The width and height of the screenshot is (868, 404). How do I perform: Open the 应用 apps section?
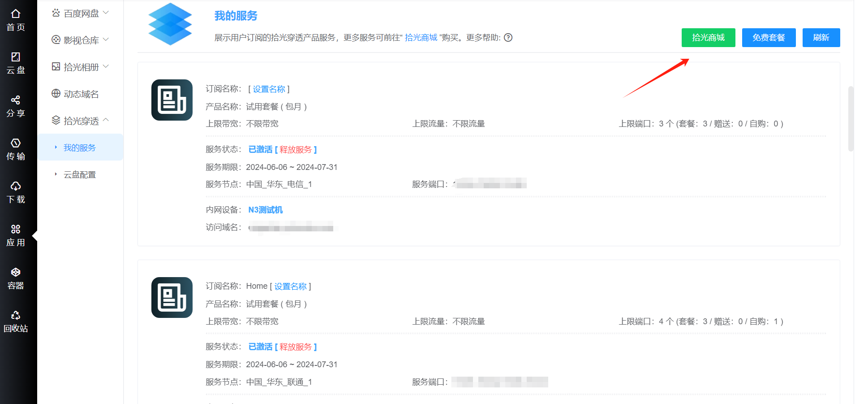tap(16, 235)
